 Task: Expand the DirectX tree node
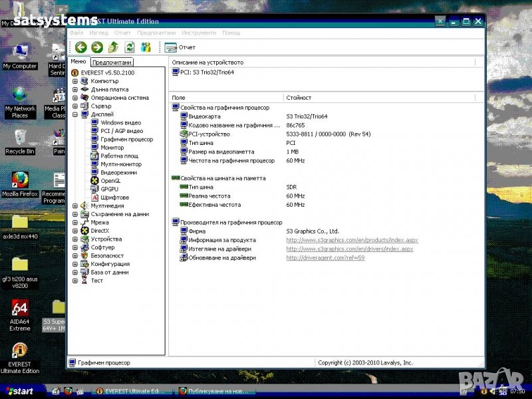coord(75,231)
